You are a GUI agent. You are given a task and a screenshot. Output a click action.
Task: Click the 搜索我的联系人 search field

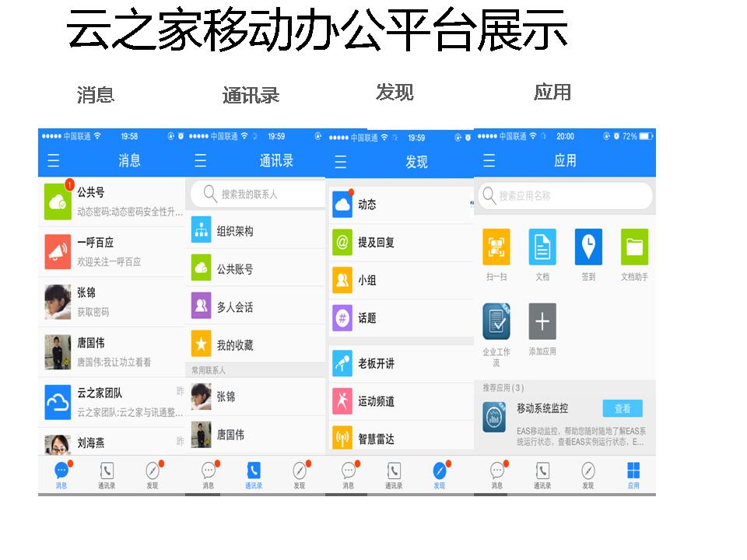(x=256, y=194)
